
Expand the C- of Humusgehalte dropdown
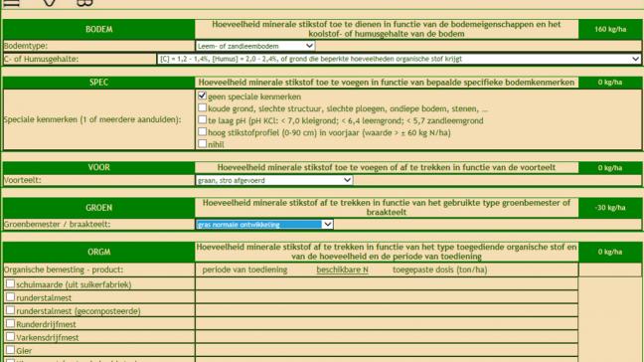point(399,59)
